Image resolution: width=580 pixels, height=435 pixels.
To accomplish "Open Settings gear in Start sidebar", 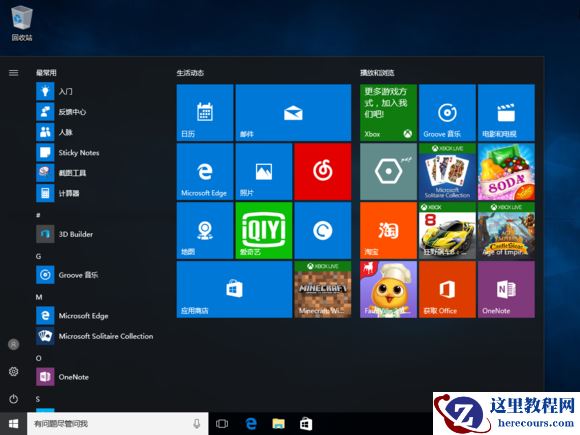I will pyautogui.click(x=14, y=371).
